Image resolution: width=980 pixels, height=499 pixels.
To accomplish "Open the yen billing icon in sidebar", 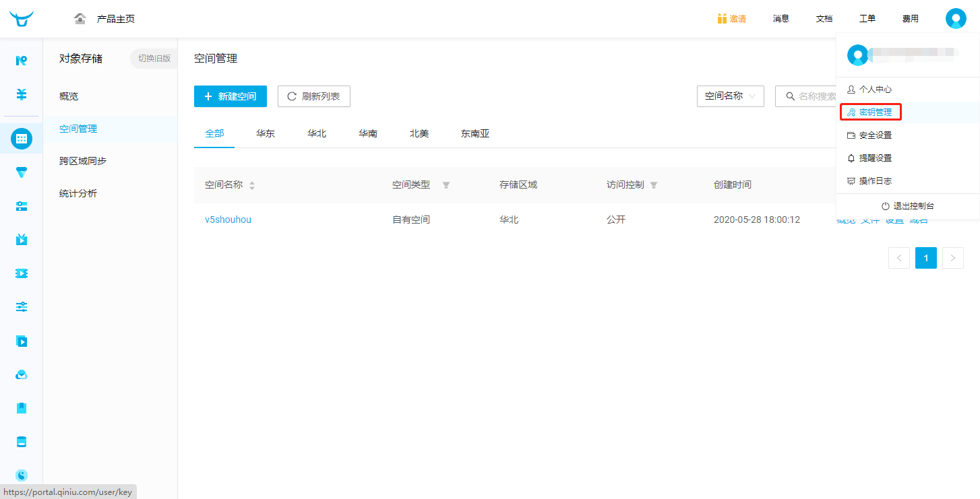I will pos(22,95).
